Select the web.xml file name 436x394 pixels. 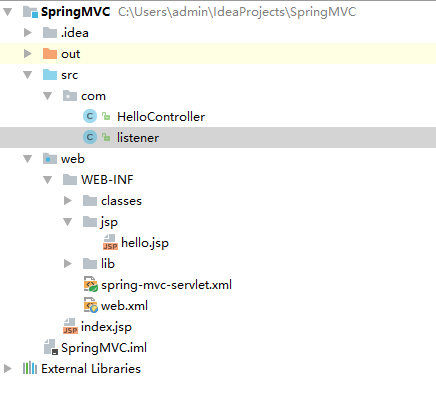point(124,306)
